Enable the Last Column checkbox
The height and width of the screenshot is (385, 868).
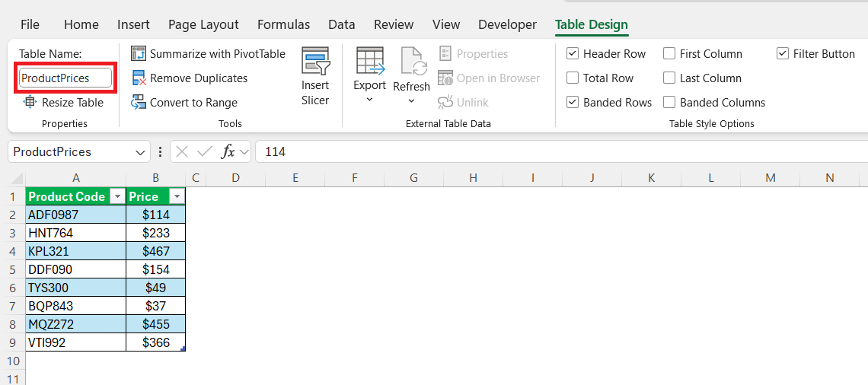pyautogui.click(x=670, y=78)
